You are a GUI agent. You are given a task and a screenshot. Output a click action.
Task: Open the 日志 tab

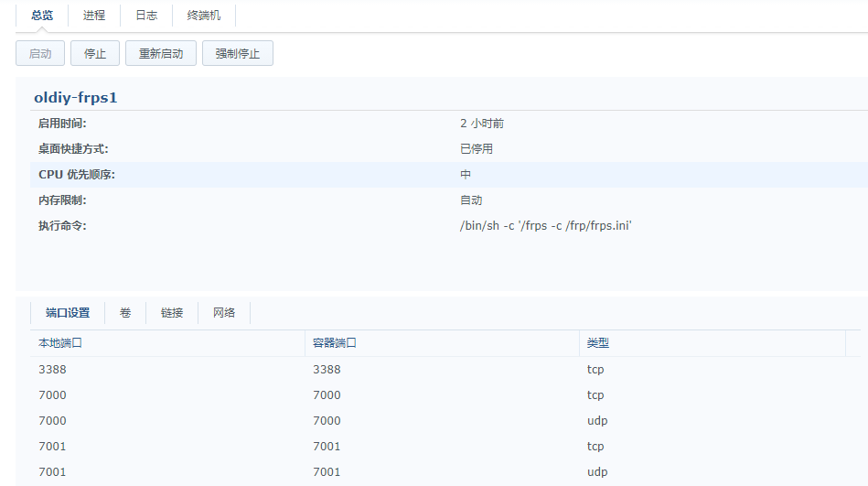coord(146,16)
